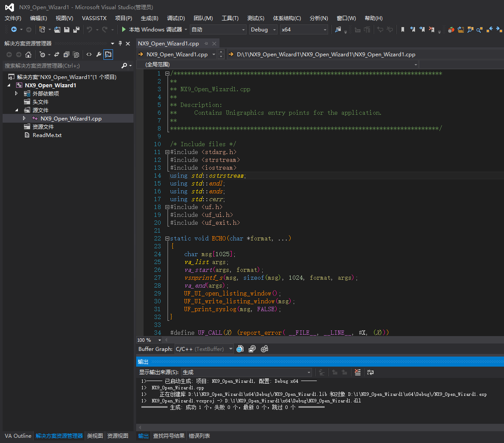Switch to the 错误列表 tab
Screen dimensions: 504x443
(x=199, y=436)
